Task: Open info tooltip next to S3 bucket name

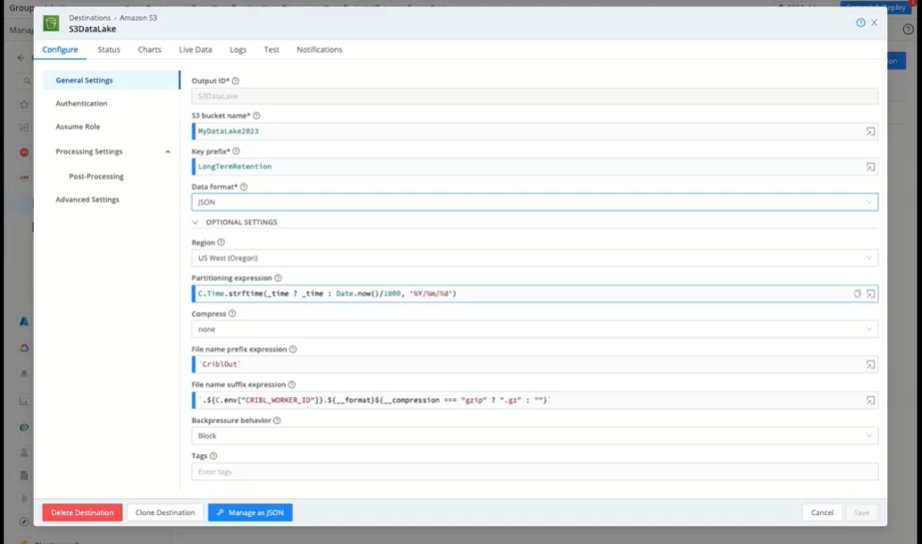Action: pyautogui.click(x=256, y=116)
